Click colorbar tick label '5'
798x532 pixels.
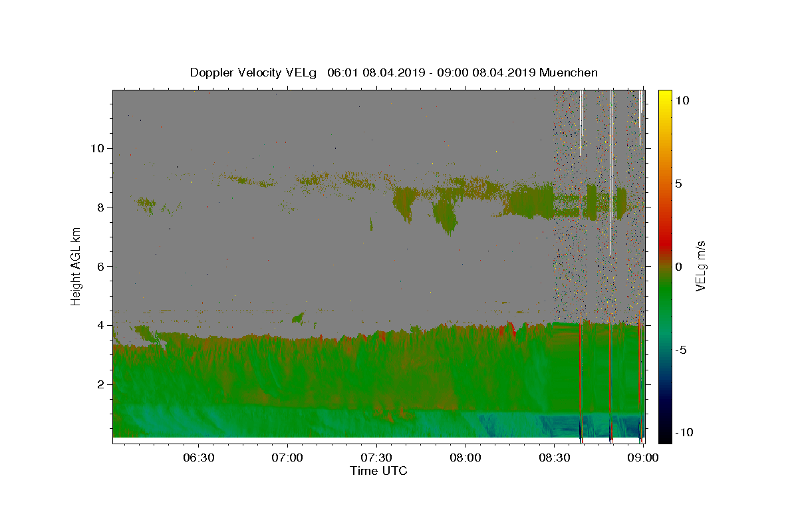(x=680, y=184)
